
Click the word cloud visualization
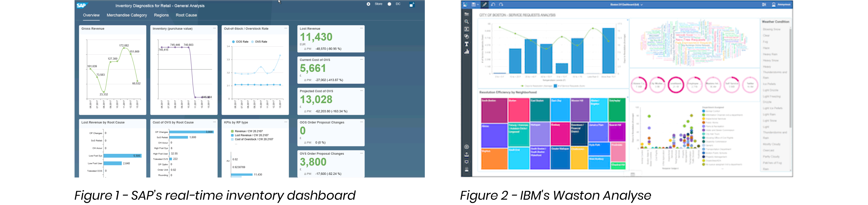(x=694, y=43)
